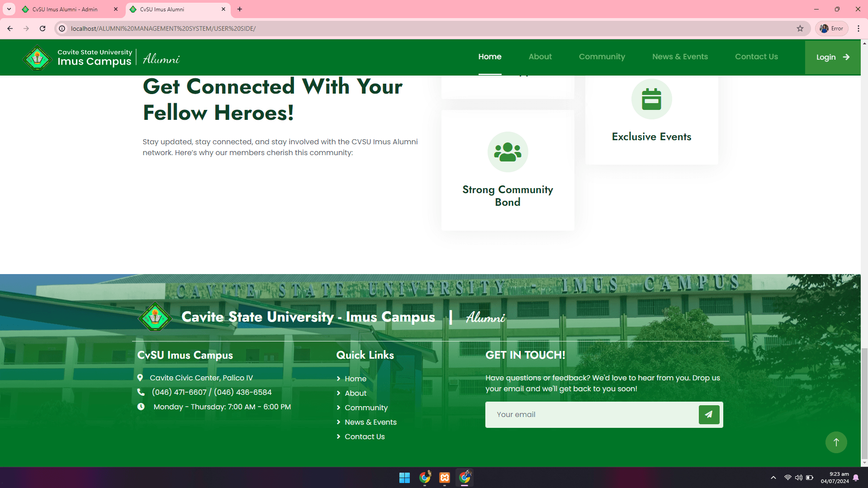
Task: Click the clock icon beside office hours
Action: (x=141, y=407)
